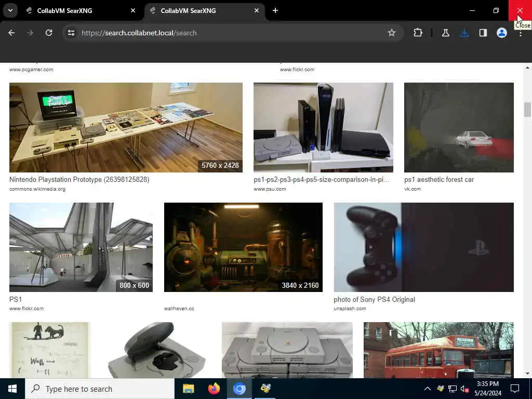Click the wallhaven.cc source text
Viewport: 532px width, 399px height.
(179, 309)
